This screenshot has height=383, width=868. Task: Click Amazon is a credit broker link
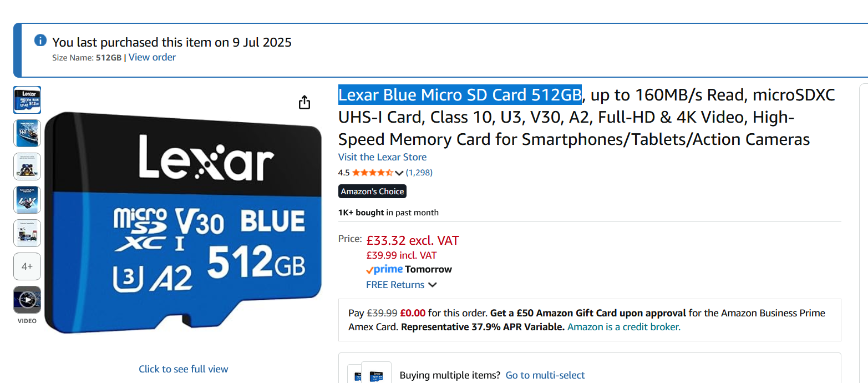coord(623,327)
